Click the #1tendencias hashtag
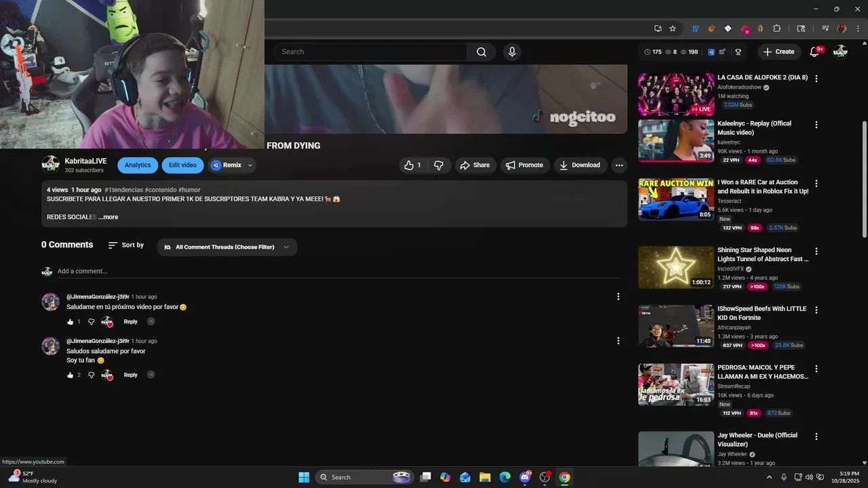Screen dimensions: 868x488 124,190
